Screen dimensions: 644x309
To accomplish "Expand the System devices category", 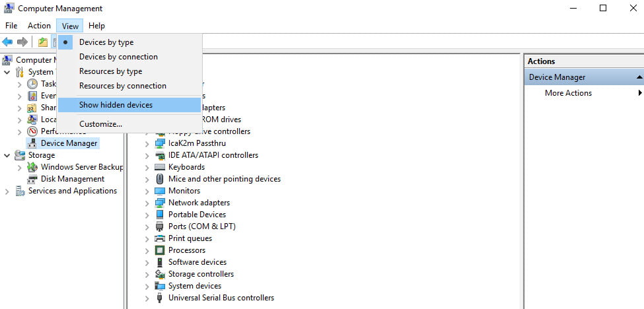I will click(x=147, y=287).
